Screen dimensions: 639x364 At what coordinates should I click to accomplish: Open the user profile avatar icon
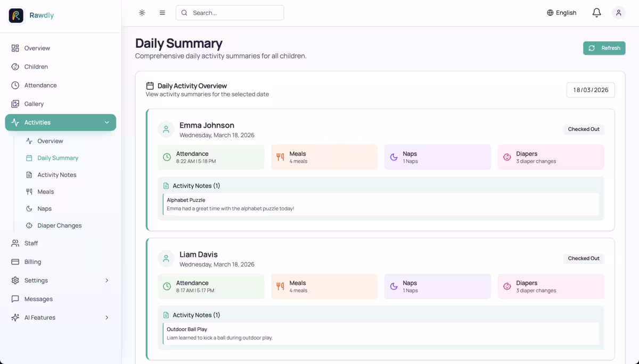[x=618, y=13]
